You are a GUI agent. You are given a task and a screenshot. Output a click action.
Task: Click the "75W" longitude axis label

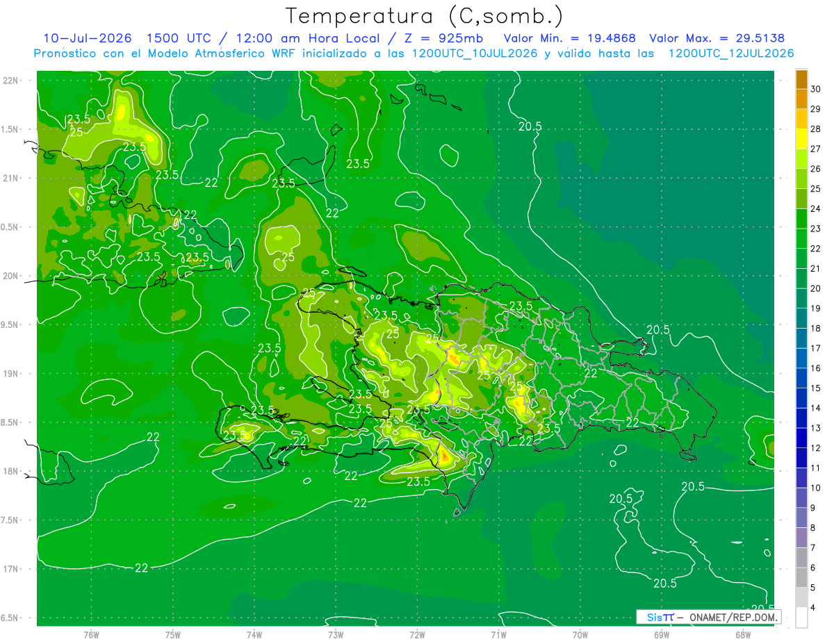click(x=173, y=634)
